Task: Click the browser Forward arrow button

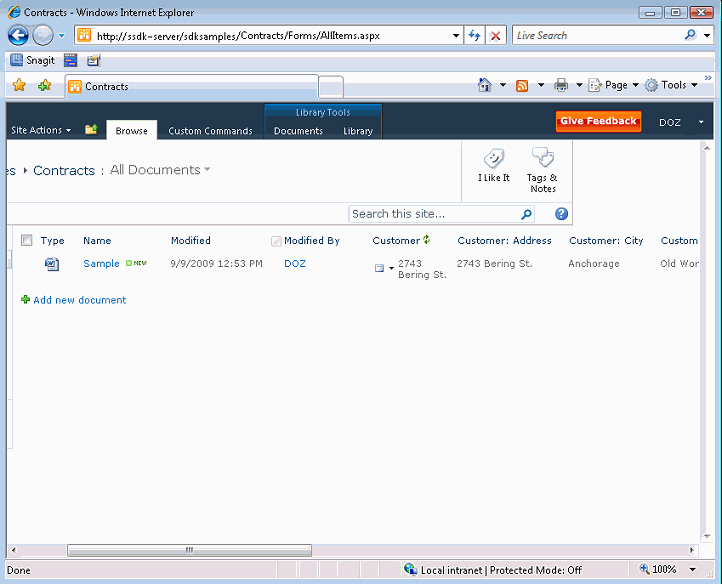Action: [43, 35]
